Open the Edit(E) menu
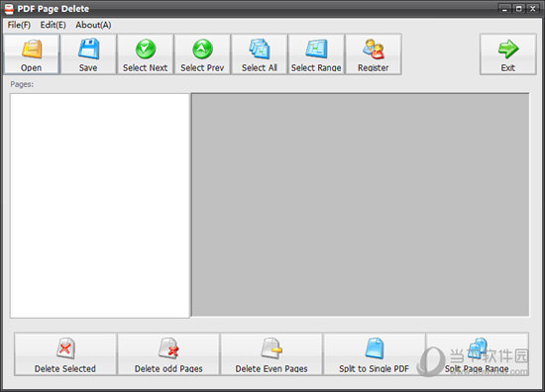This screenshot has height=392, width=545. 53,25
